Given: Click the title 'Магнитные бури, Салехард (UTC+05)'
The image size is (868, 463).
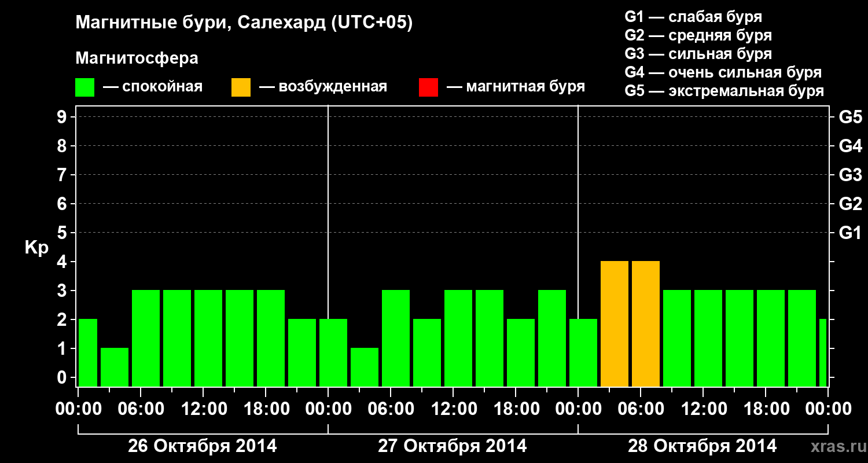Looking at the screenshot, I should point(244,23).
